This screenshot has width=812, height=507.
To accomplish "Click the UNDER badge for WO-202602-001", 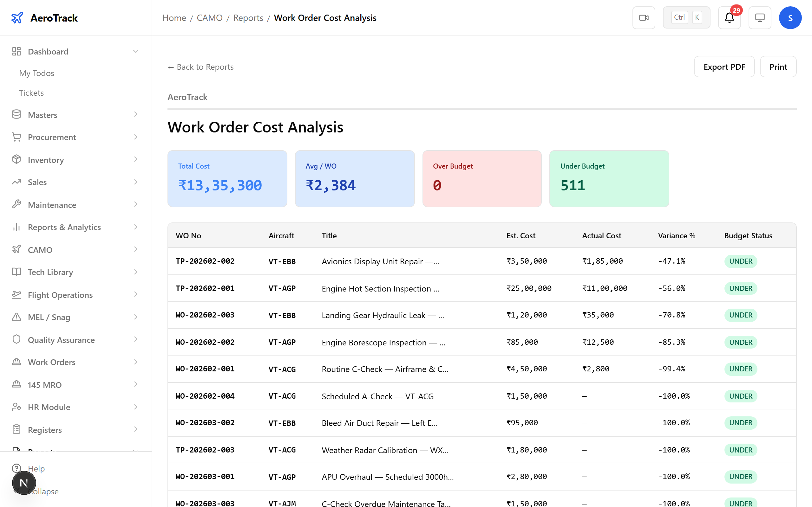I will (x=741, y=369).
